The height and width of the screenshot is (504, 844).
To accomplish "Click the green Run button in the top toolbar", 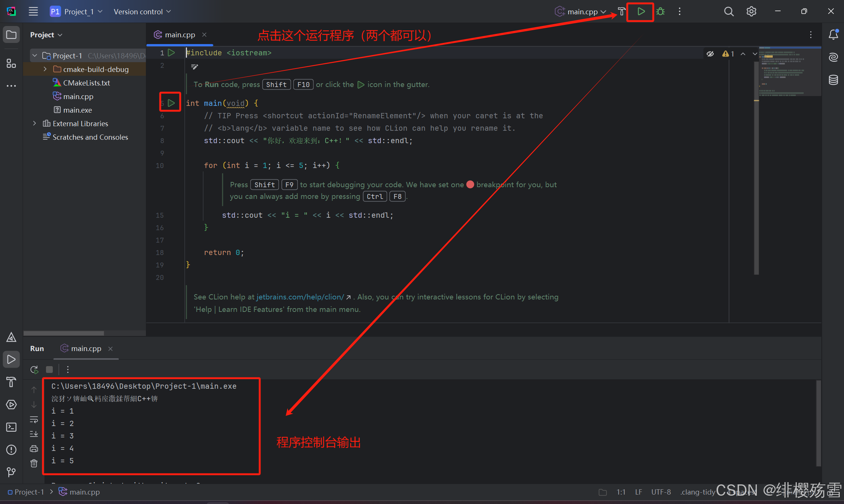I will coord(640,12).
